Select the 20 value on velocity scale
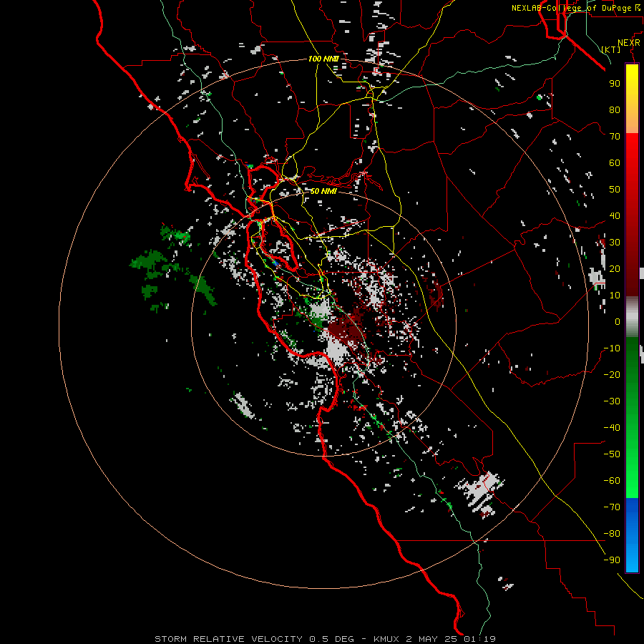 pos(615,269)
